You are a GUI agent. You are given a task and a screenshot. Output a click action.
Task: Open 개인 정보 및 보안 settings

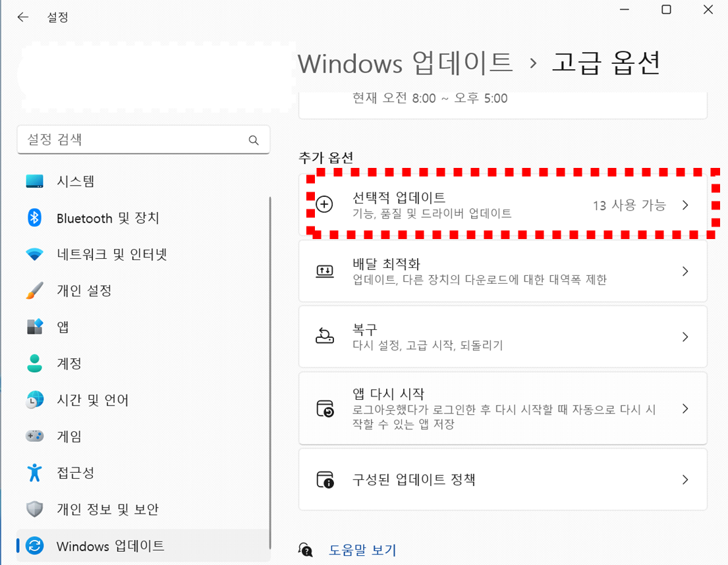pos(143,509)
